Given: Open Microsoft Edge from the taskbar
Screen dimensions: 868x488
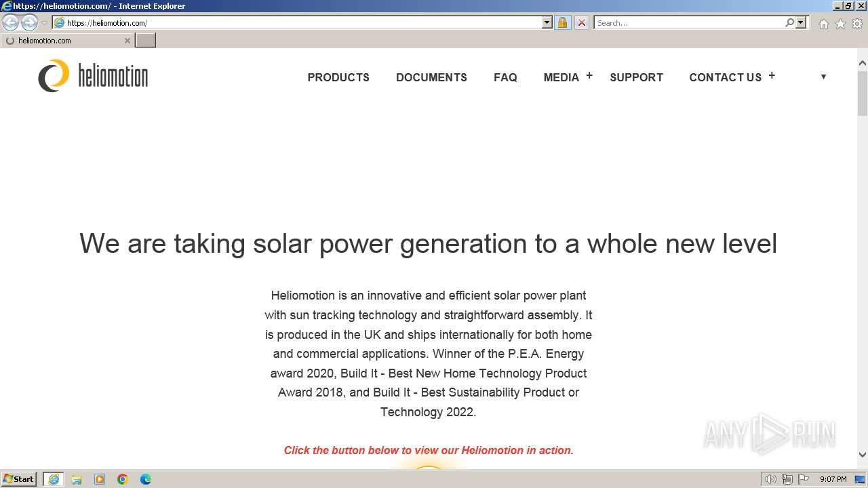Looking at the screenshot, I should pos(146,479).
